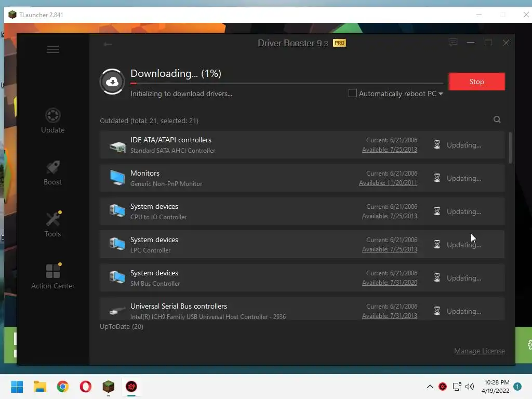Select Standard SATA AHCI Controller text
Viewport: 532px width, 399px height.
pos(172,150)
